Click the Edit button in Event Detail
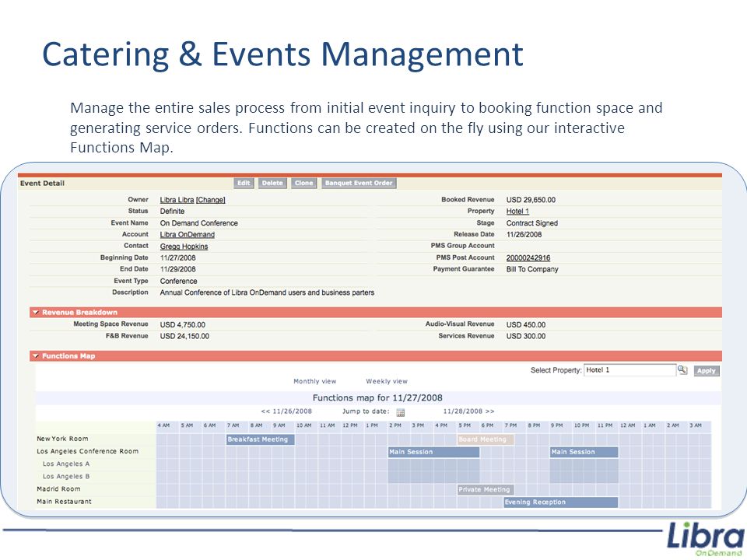Viewport: 747px width, 560px height. (244, 183)
